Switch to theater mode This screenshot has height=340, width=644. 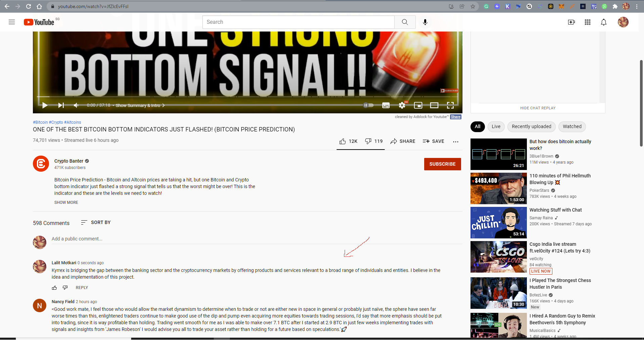pos(434,105)
